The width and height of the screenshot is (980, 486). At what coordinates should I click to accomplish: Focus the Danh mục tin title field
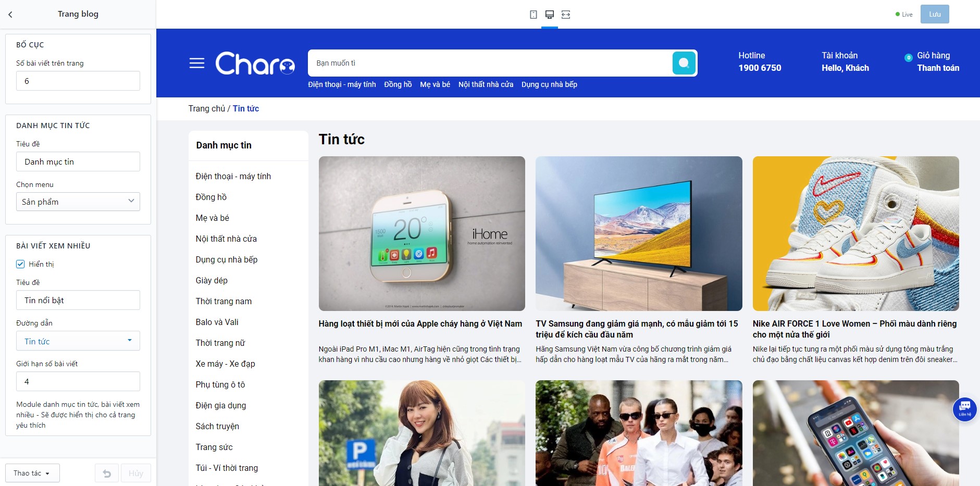(x=78, y=161)
